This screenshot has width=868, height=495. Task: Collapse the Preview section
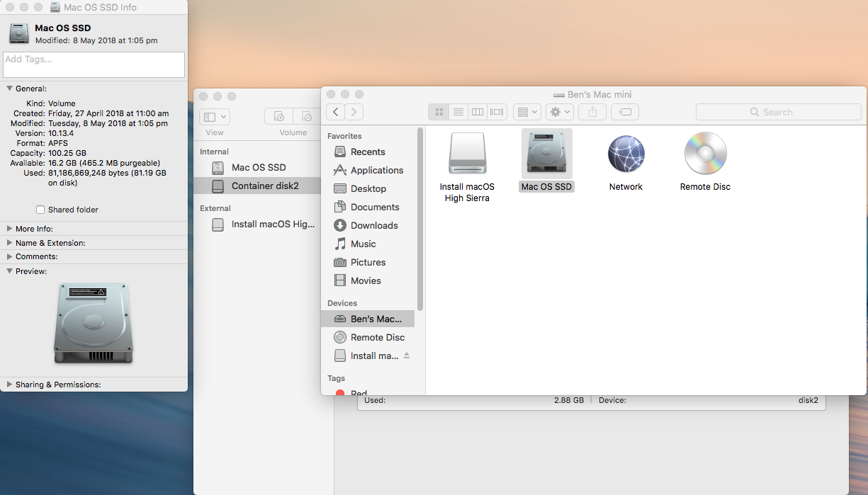10,271
